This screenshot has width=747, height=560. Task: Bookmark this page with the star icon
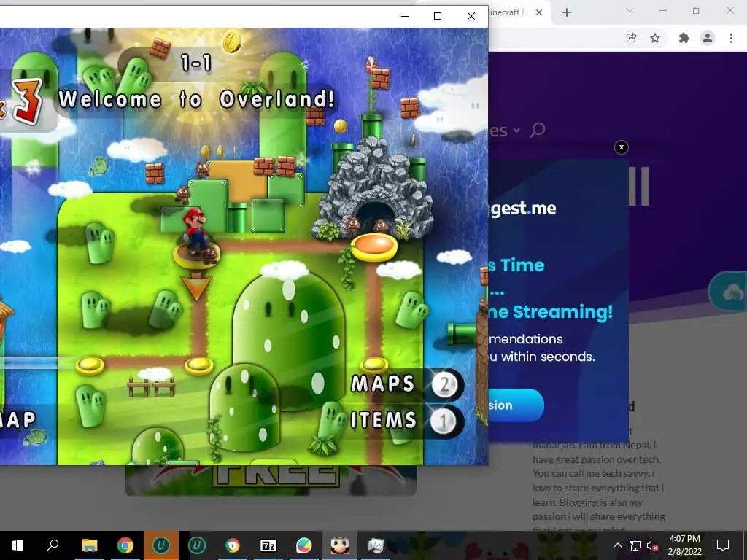655,38
